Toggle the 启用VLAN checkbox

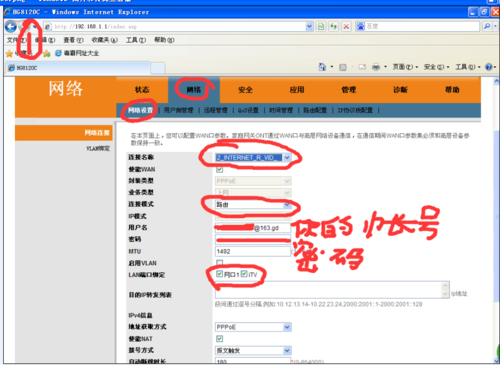[x=219, y=263]
